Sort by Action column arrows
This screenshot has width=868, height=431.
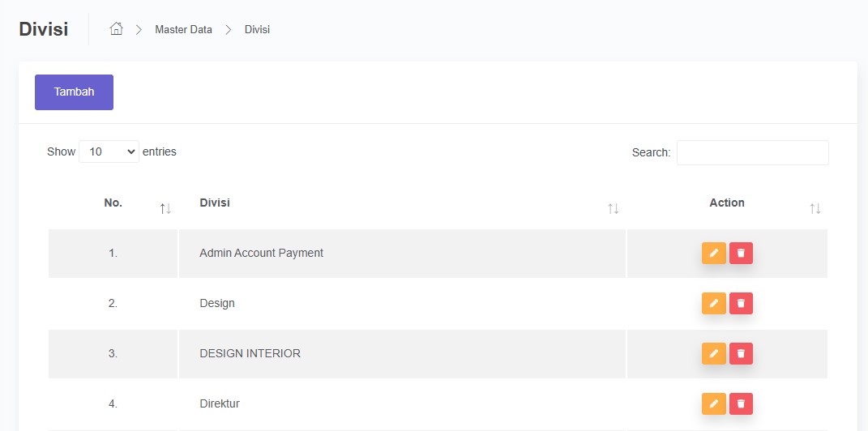pyautogui.click(x=815, y=209)
